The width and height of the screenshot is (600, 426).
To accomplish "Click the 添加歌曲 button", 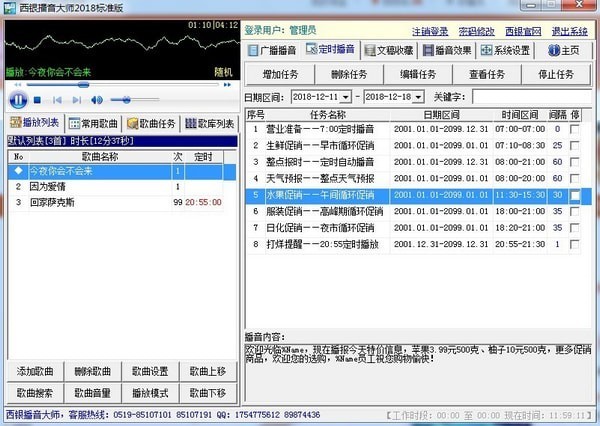I will (35, 372).
